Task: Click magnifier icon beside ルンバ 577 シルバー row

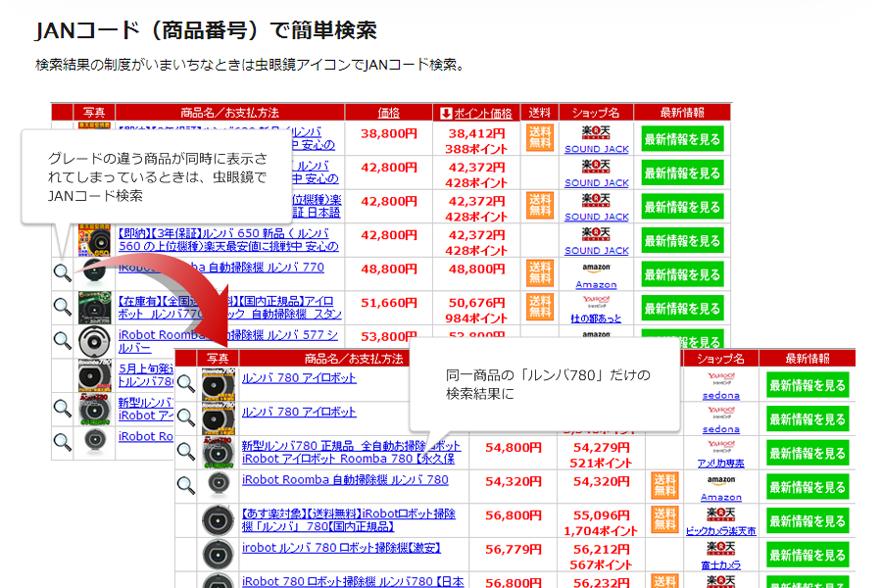Action: coord(63,340)
